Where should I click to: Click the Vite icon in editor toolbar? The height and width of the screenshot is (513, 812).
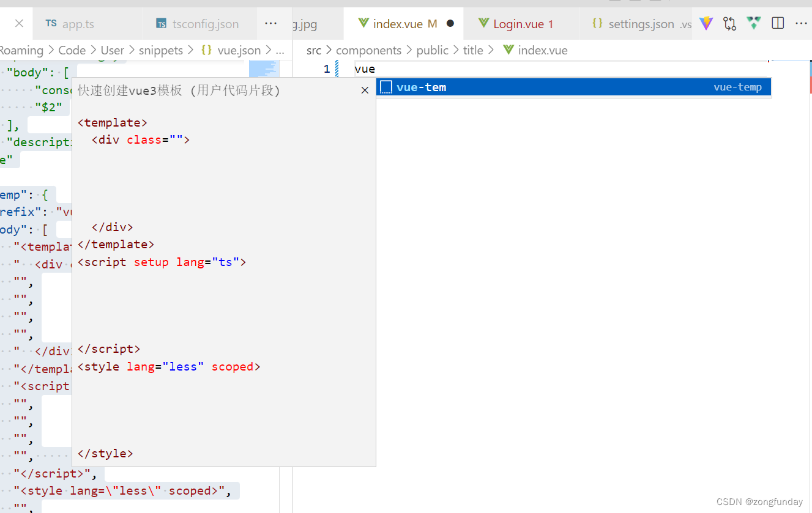706,24
